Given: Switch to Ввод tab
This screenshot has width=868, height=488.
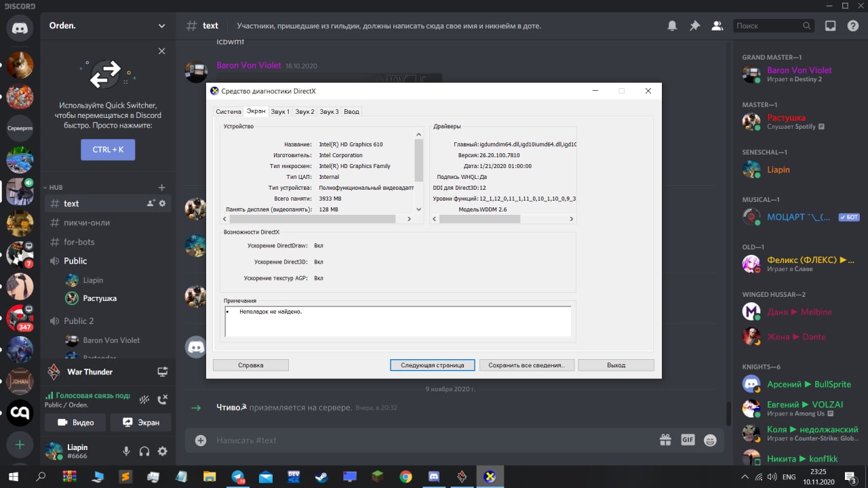Looking at the screenshot, I should pos(351,111).
